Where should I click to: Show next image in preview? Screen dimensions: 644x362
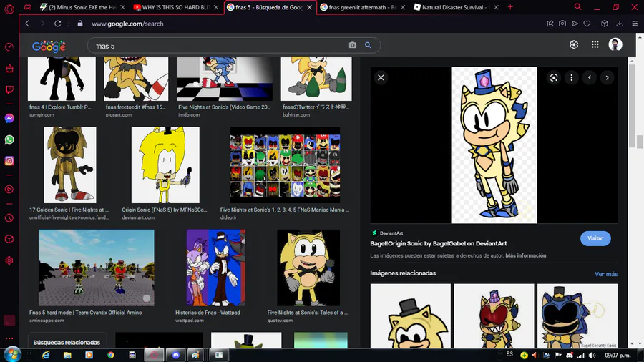click(x=607, y=77)
